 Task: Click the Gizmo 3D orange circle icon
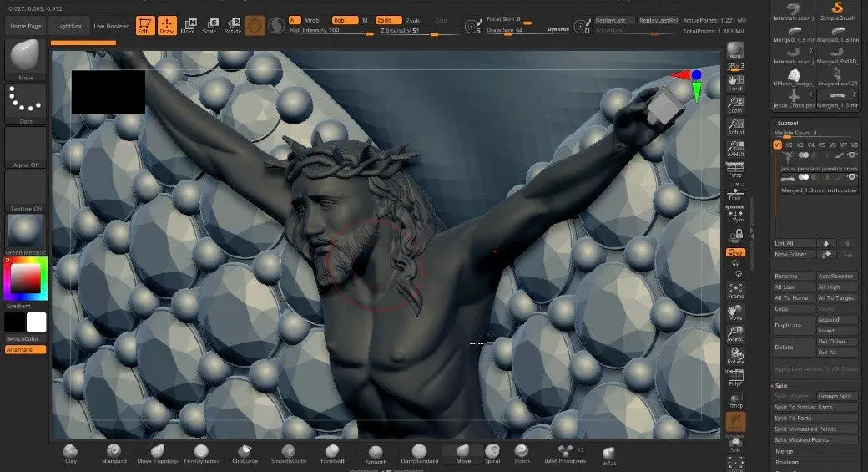point(254,26)
